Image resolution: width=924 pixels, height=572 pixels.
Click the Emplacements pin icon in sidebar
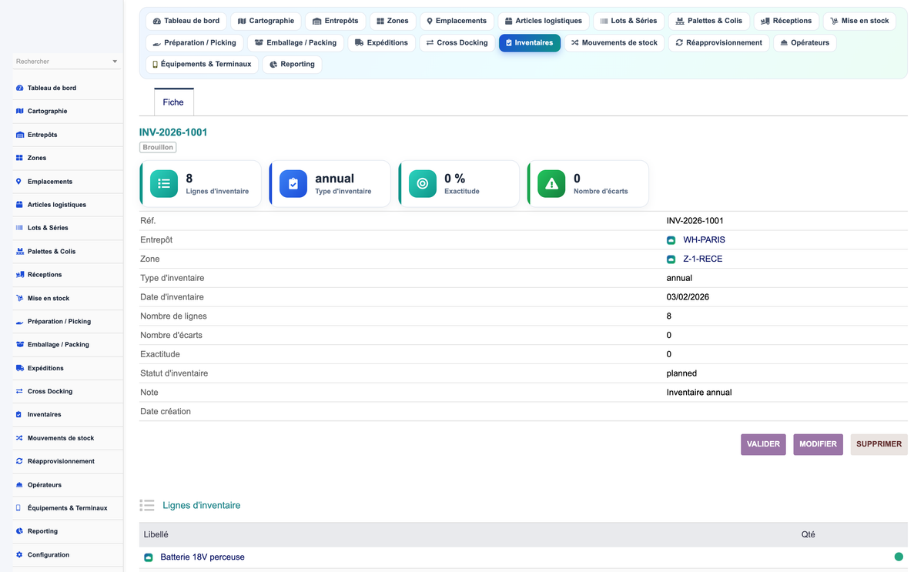[x=19, y=182]
